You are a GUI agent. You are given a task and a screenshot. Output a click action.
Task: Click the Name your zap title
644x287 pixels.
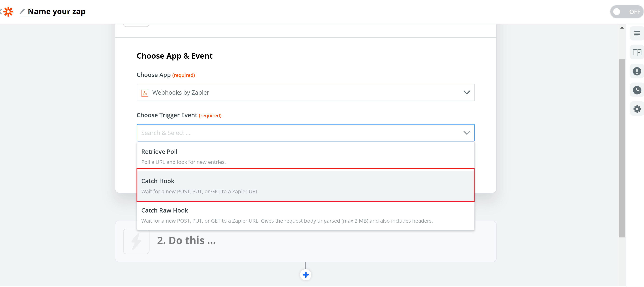click(57, 11)
